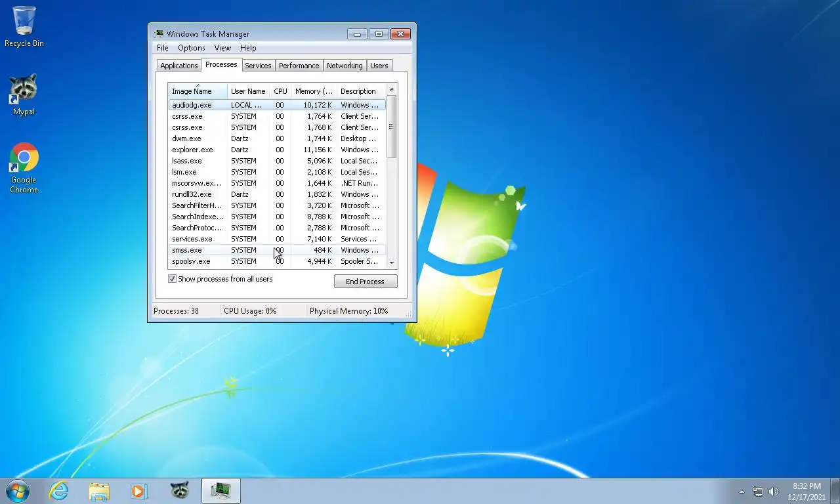Click the Task Manager title bar icon
This screenshot has width=840, height=504.
click(159, 33)
